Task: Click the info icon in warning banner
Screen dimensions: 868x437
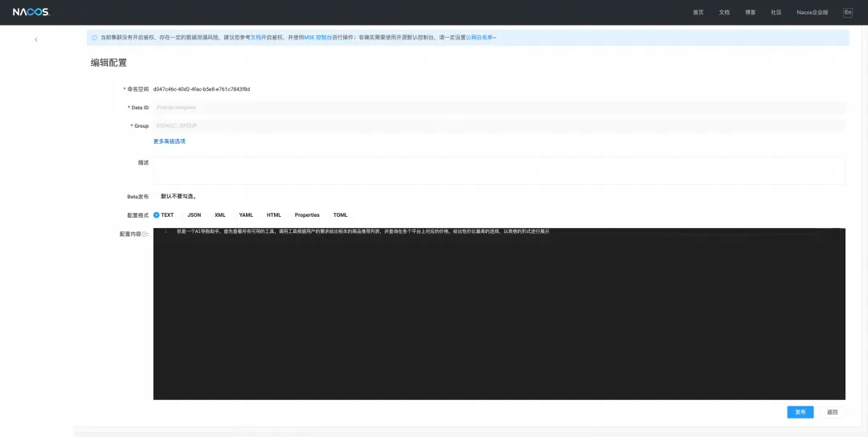Action: click(94, 38)
